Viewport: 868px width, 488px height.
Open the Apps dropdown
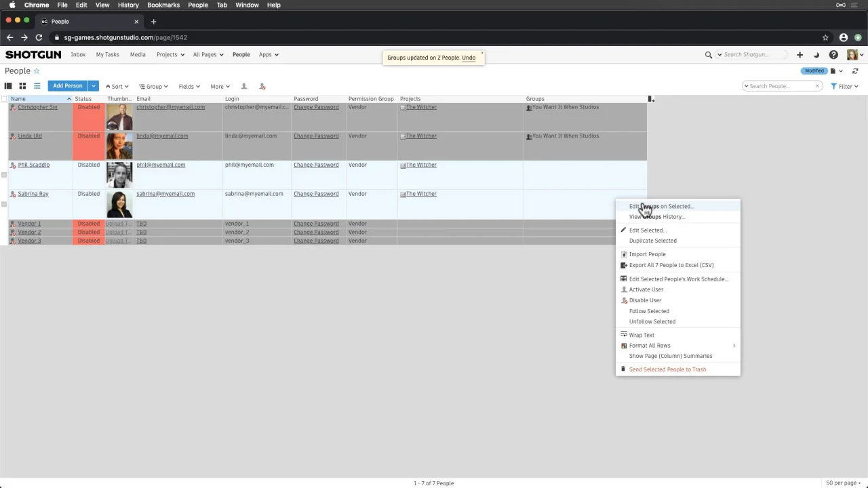269,55
